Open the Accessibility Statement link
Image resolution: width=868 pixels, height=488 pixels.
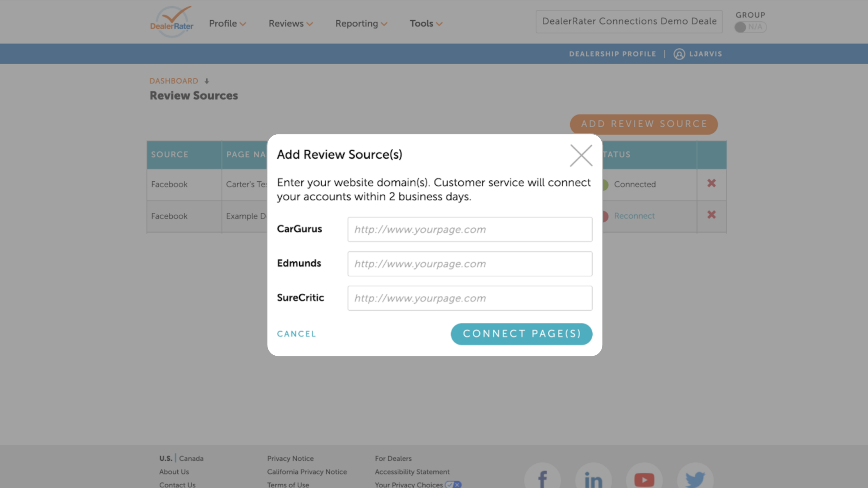(412, 472)
